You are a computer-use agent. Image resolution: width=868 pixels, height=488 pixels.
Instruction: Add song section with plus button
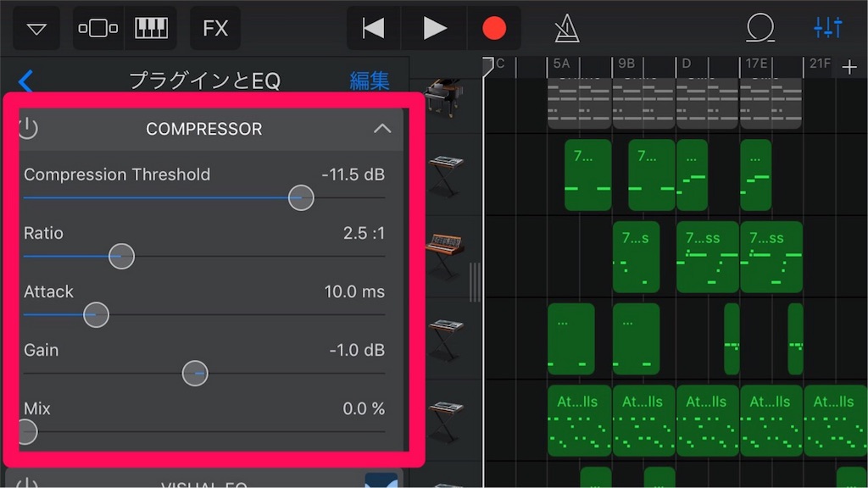849,68
